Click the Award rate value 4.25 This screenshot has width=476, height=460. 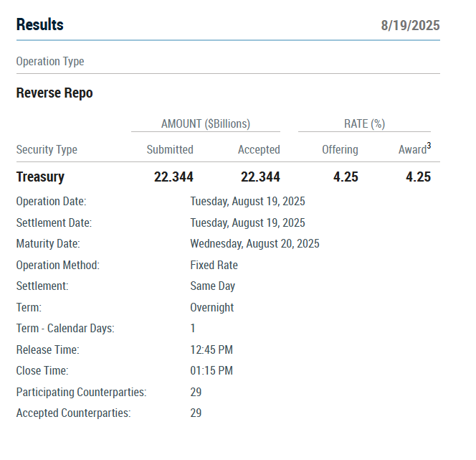coord(418,177)
